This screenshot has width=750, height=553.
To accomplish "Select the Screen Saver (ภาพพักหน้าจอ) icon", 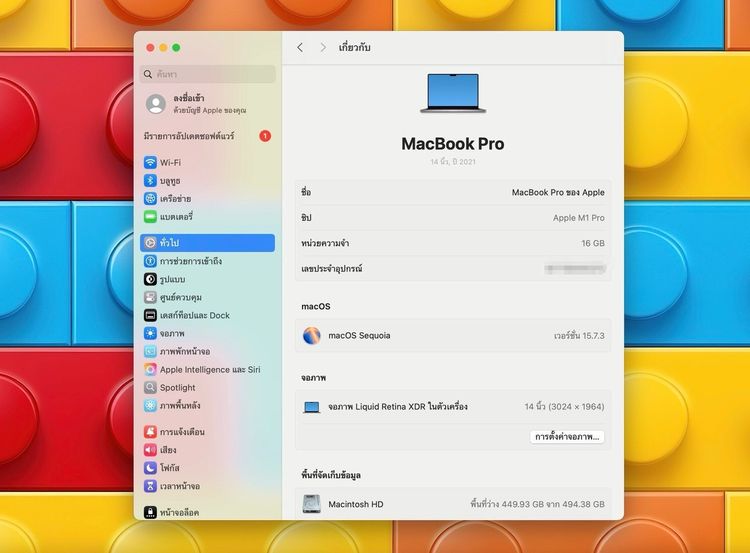I will point(150,351).
